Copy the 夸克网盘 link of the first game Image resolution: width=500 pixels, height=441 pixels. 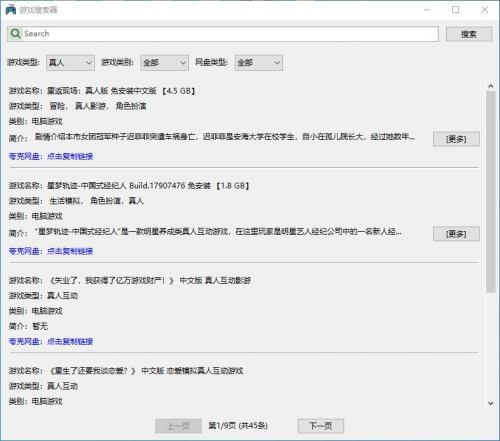(x=51, y=156)
